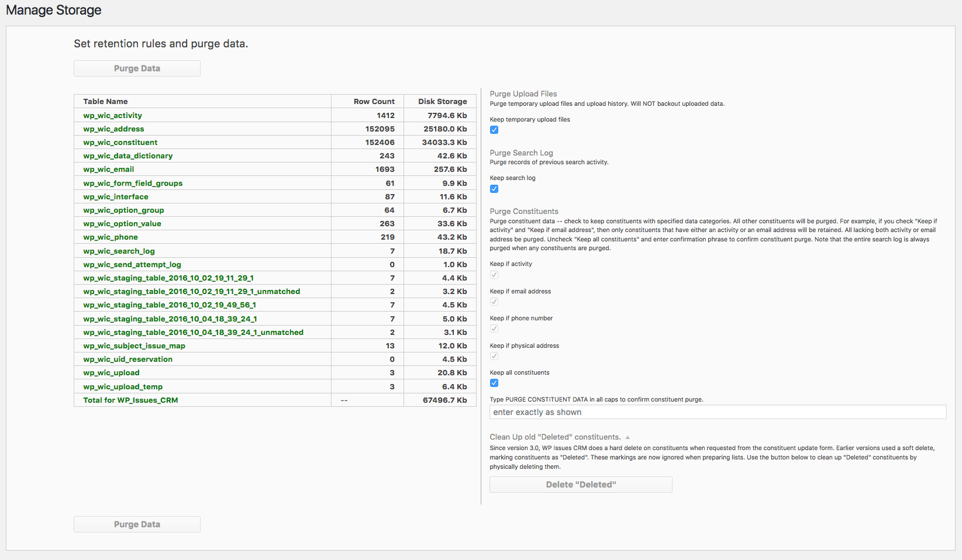Select the wp_wic_subject_issue_map table name
Viewport: 962px width, 560px height.
pyautogui.click(x=134, y=346)
